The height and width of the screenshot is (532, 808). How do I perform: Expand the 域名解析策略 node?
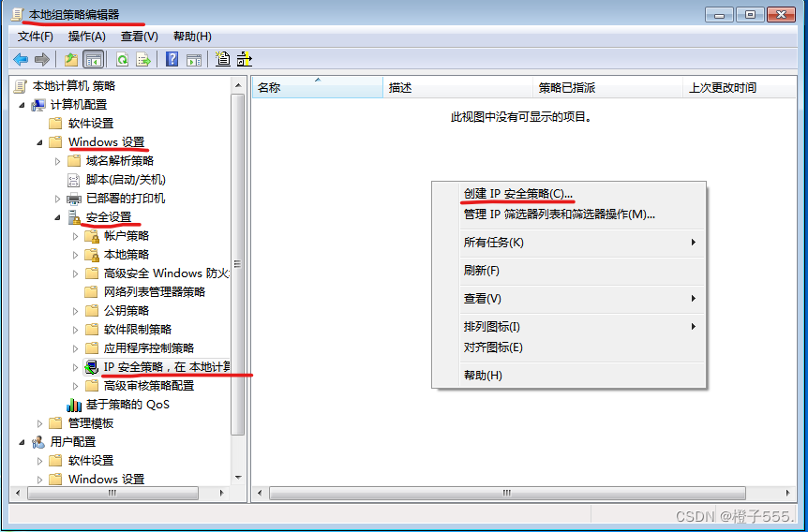[58, 161]
